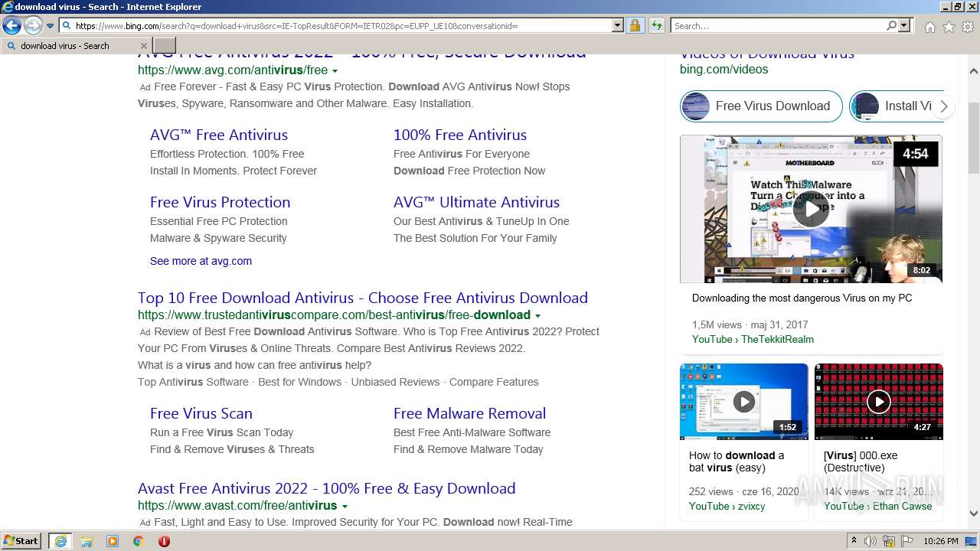Open the 'AVG™ Ultimate Antivirus' sitelink
The image size is (980, 551).
pyautogui.click(x=476, y=202)
